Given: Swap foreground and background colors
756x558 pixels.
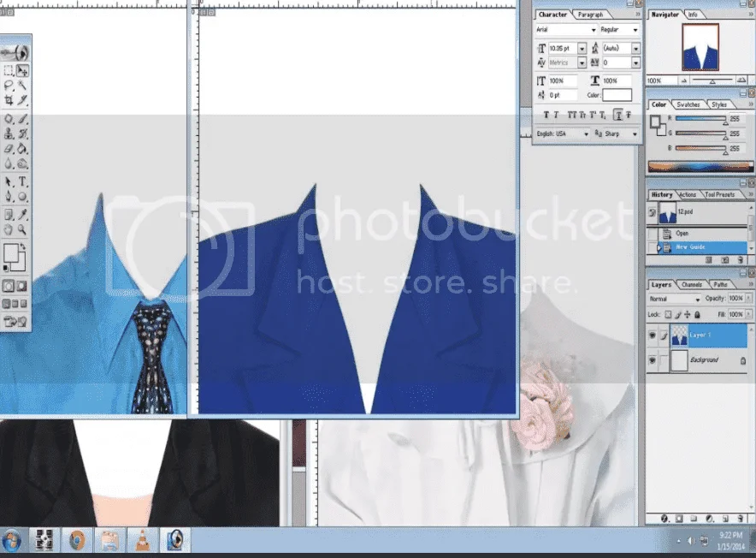Looking at the screenshot, I should point(22,247).
